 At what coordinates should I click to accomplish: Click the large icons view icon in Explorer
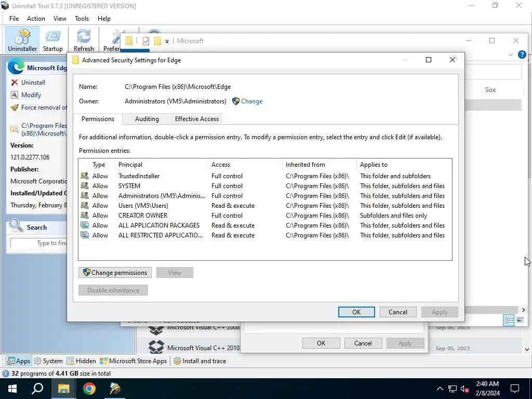coord(520,320)
